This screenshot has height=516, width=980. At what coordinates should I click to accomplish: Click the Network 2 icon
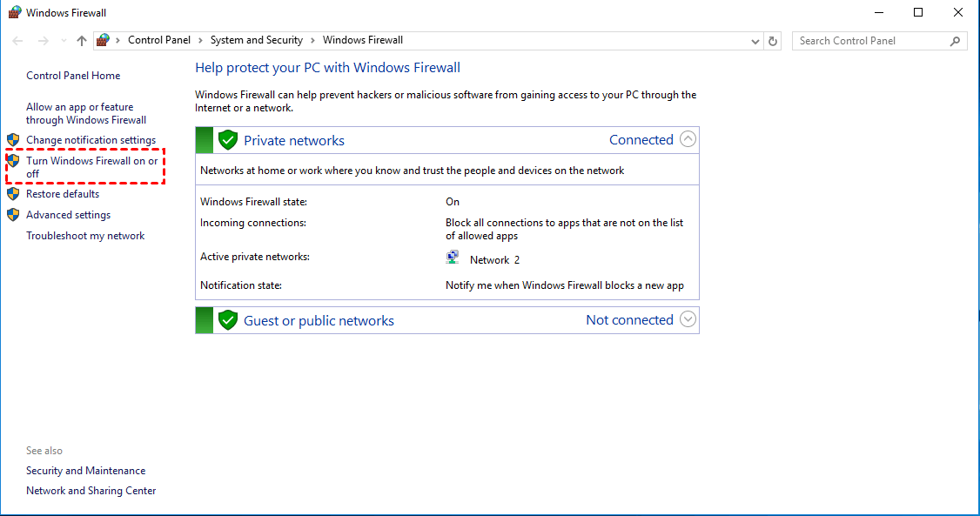[453, 258]
